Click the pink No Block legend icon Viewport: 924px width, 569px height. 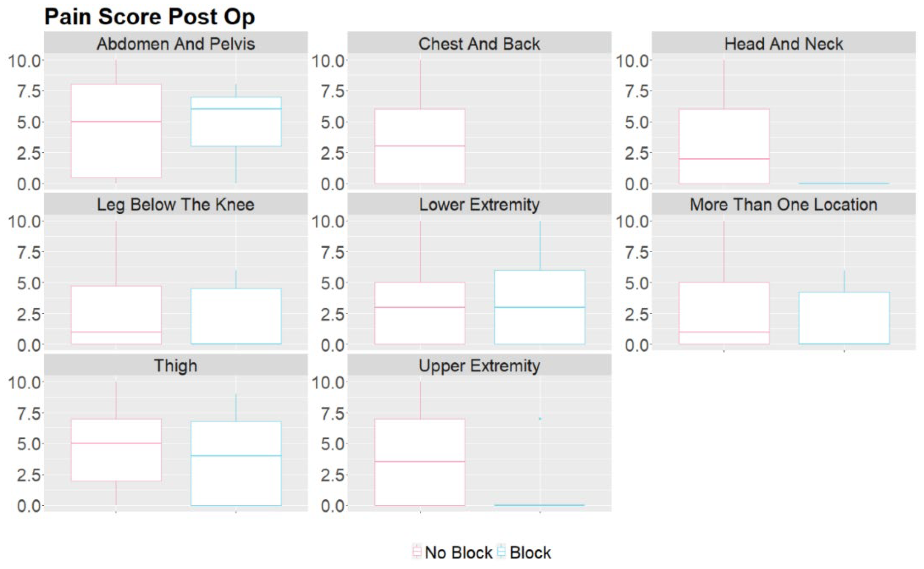417,552
